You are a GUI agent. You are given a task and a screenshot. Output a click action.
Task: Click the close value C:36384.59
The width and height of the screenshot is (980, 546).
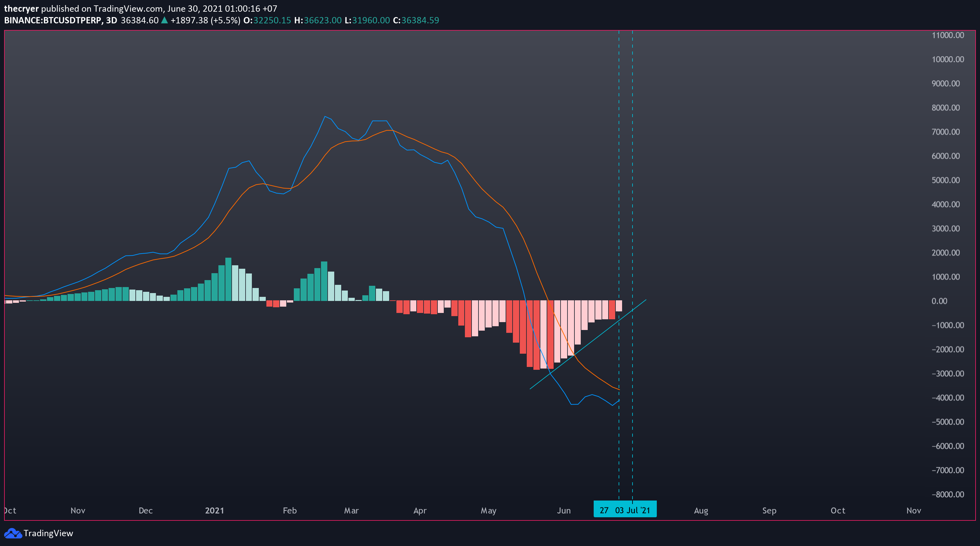(416, 21)
